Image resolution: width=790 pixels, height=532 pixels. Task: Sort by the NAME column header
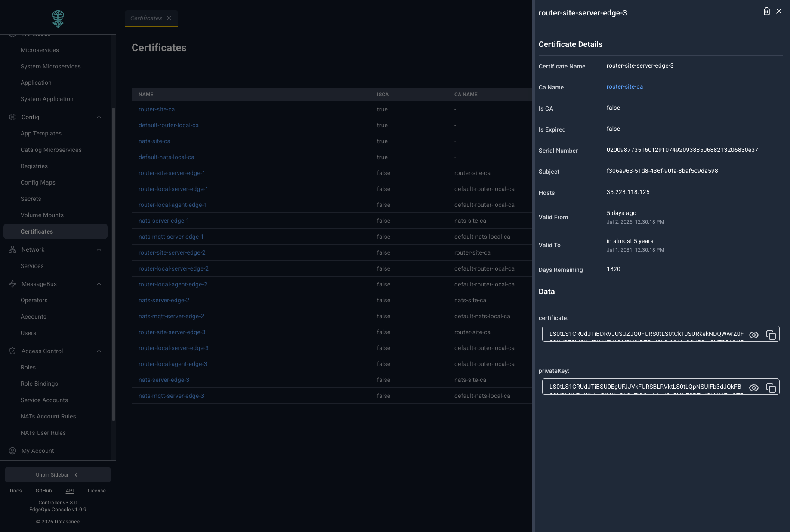[146, 95]
